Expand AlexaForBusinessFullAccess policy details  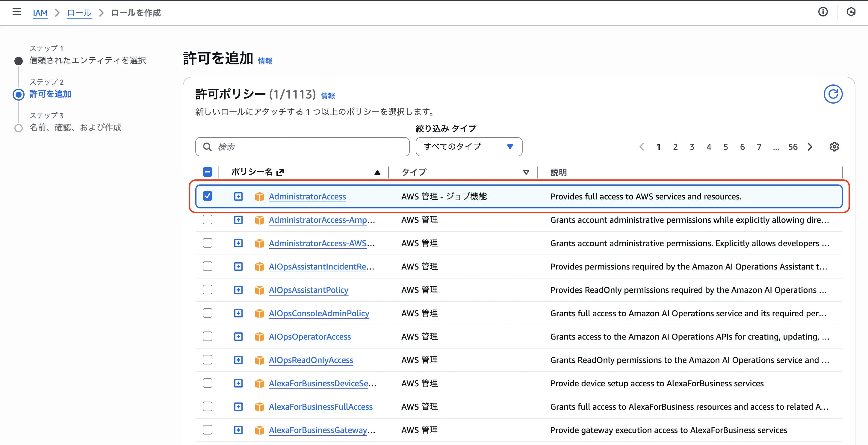[238, 407]
